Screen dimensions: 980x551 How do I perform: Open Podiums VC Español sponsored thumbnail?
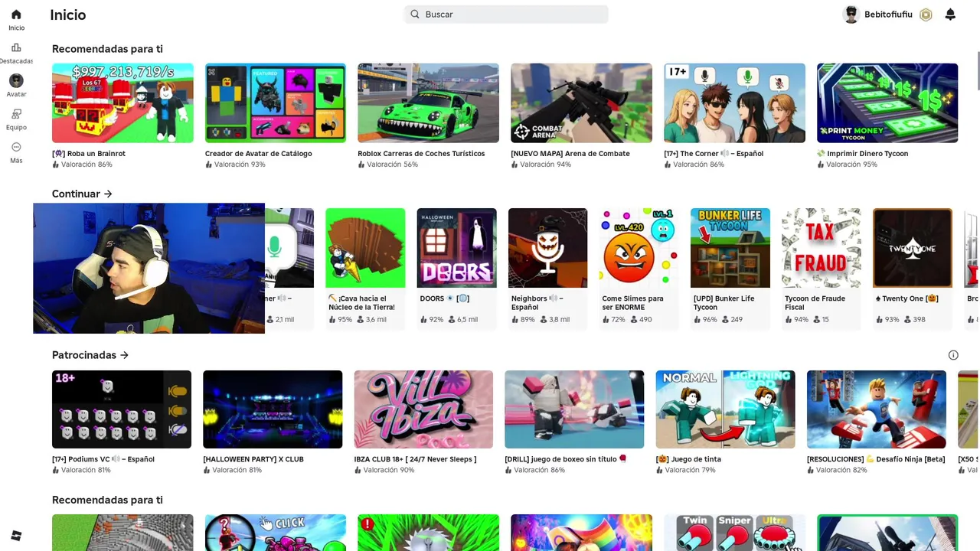[x=122, y=409]
